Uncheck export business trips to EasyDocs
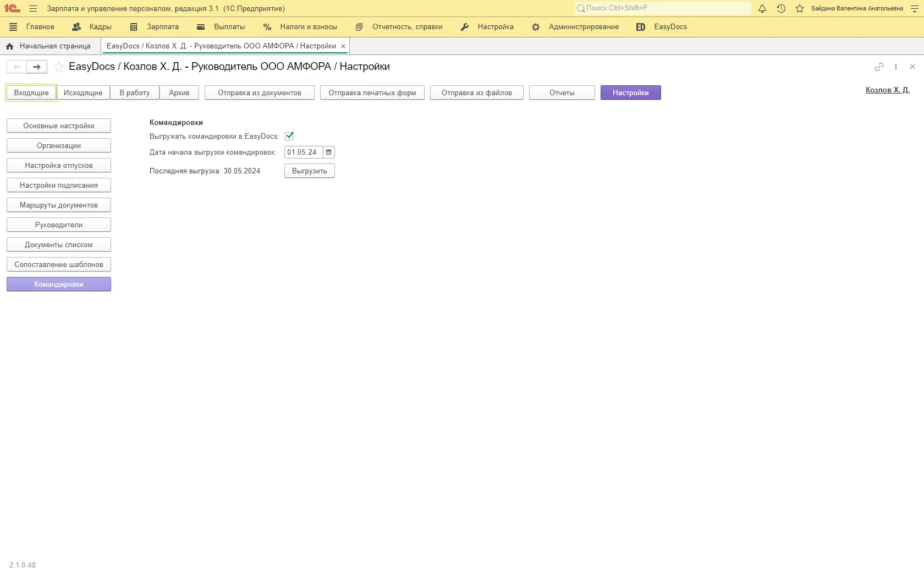Screen dimensions: 924x578 [x=289, y=136]
